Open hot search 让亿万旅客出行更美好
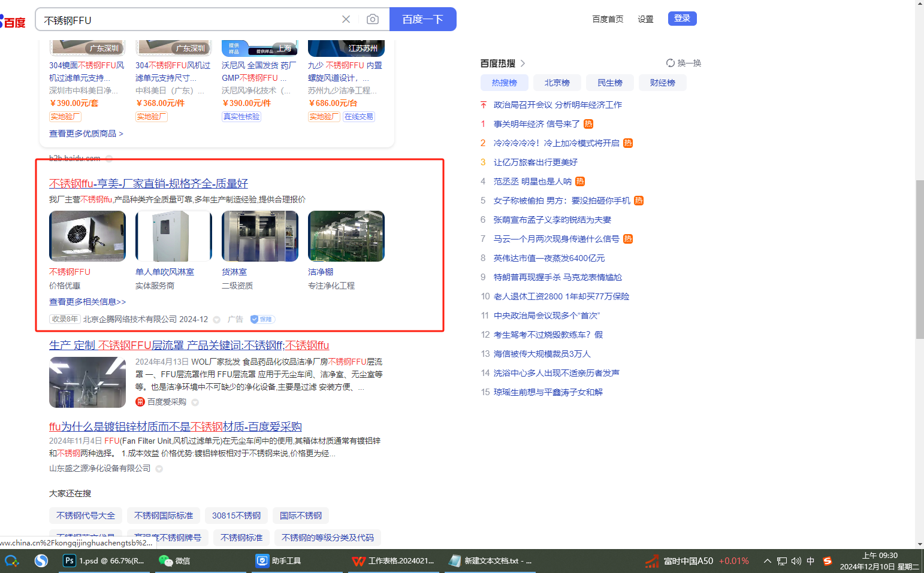This screenshot has width=924, height=573. (x=536, y=162)
